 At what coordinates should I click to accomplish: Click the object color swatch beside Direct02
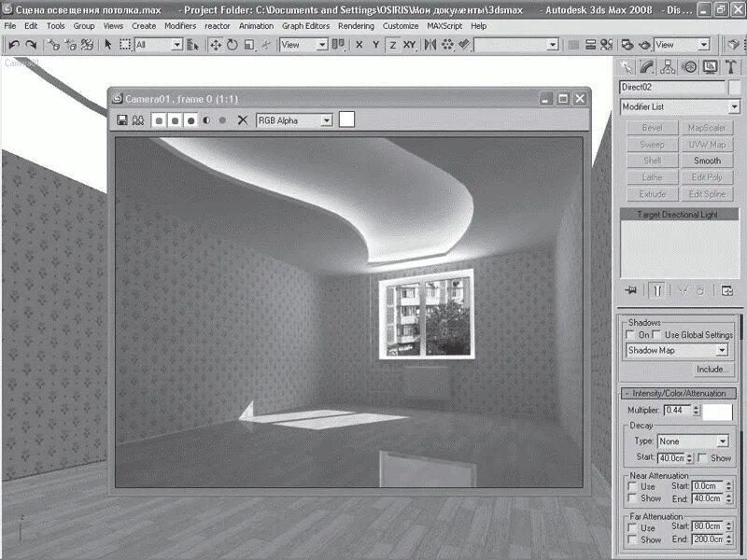click(x=735, y=87)
